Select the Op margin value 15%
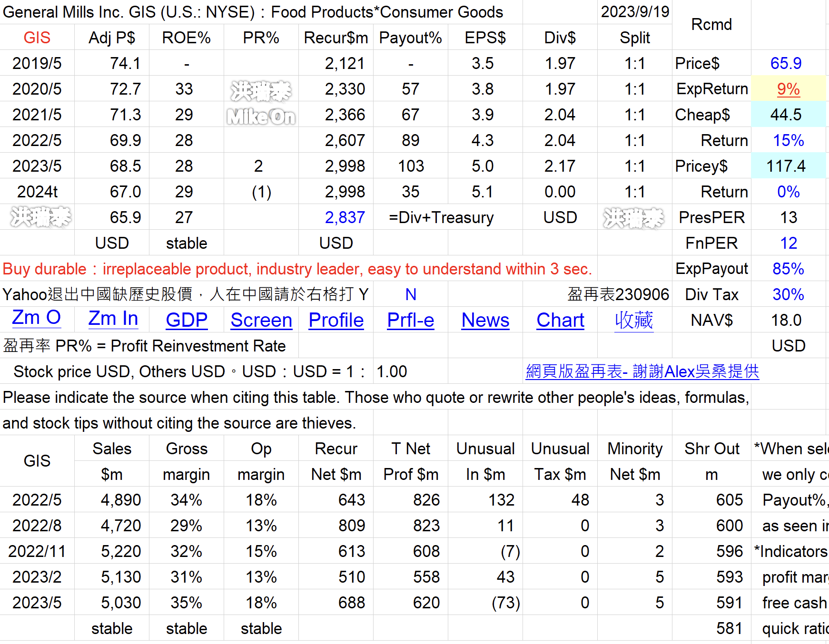Viewport: 829px width, 644px height. (261, 551)
